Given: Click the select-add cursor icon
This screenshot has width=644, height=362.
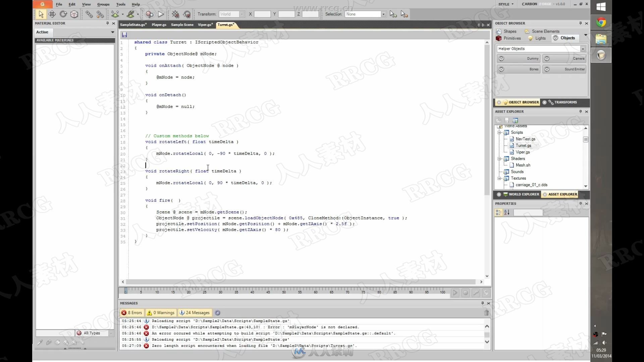Looking at the screenshot, I should (x=393, y=14).
